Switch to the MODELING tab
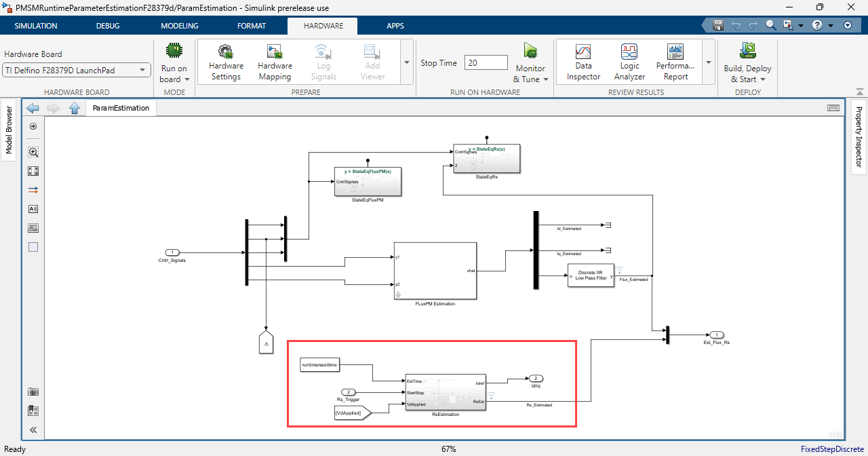Screen dimensions: 868x456 tap(179, 26)
